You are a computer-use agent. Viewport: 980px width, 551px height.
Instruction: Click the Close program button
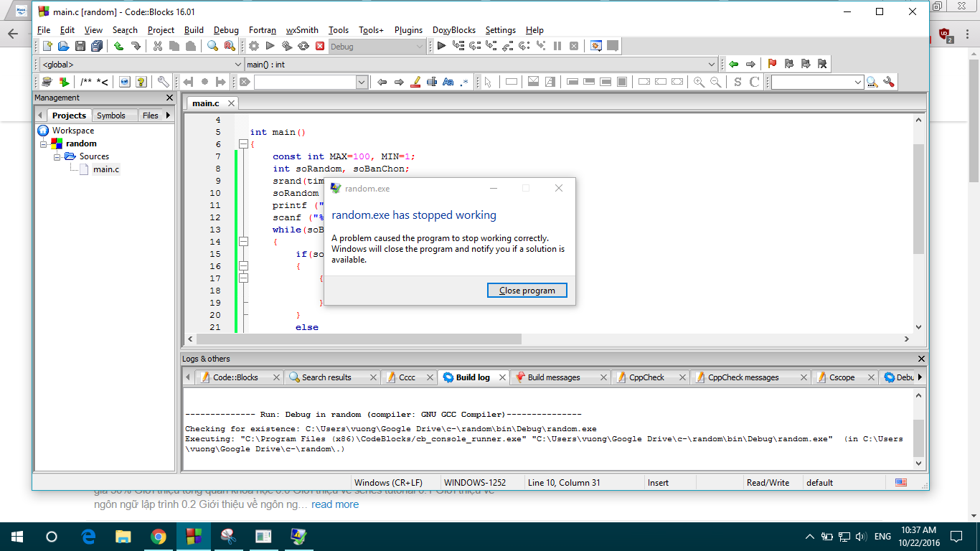click(x=527, y=291)
